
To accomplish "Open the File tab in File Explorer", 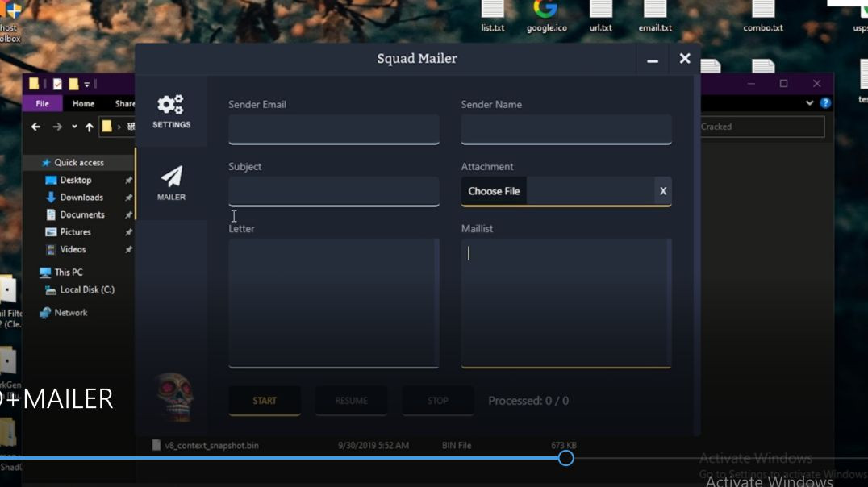I will tap(42, 103).
